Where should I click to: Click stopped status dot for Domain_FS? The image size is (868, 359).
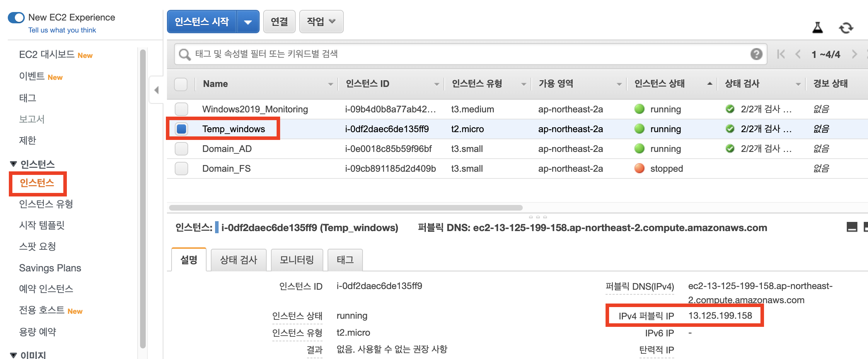pos(640,168)
